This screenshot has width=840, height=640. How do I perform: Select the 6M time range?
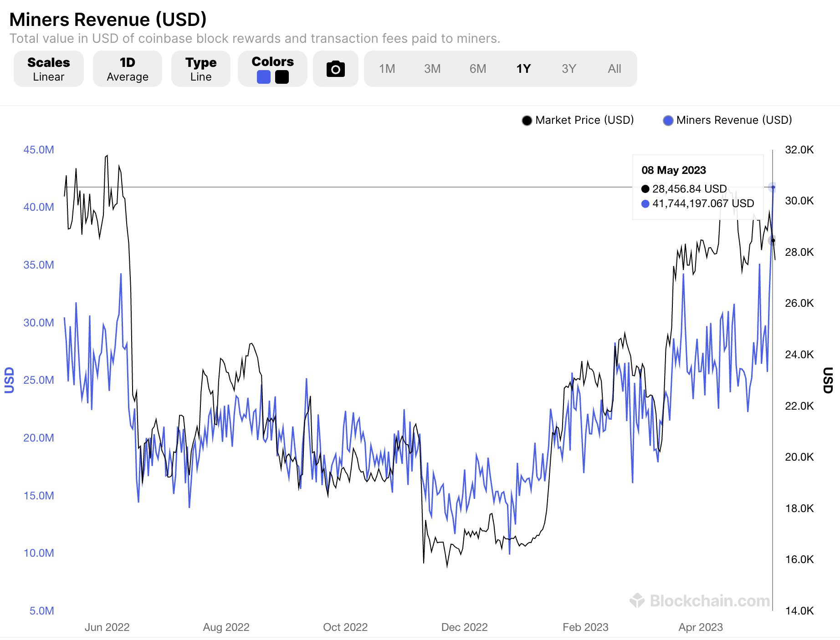pyautogui.click(x=478, y=69)
